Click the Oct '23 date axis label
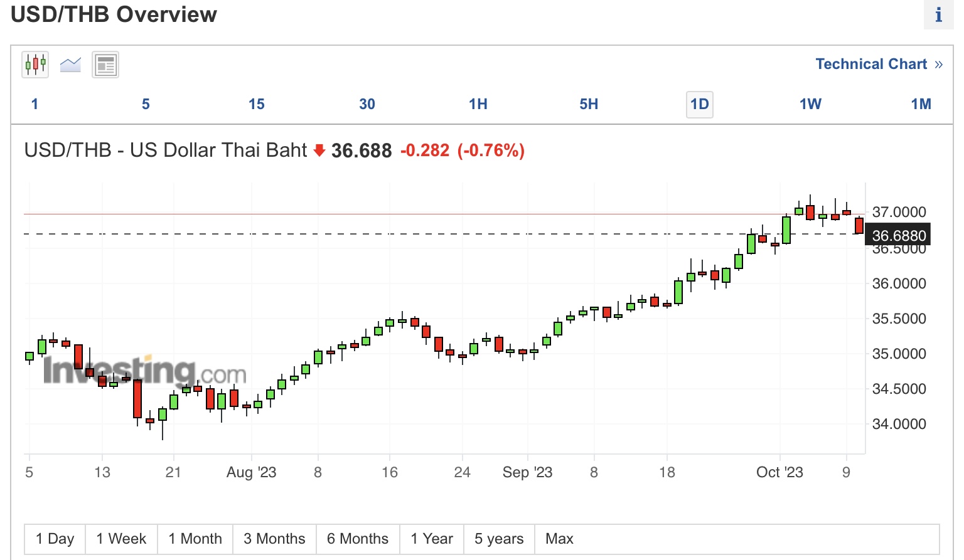The image size is (964, 560). pos(779,472)
